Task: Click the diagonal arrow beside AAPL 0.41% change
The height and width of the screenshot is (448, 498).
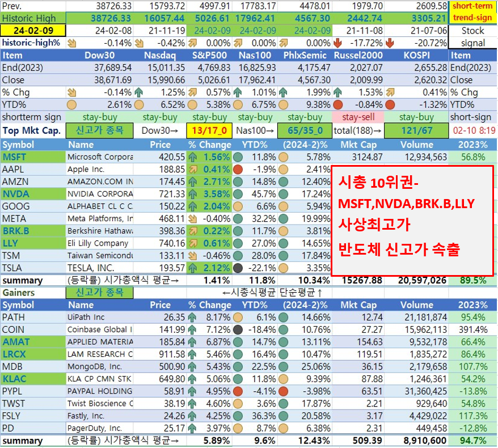Action: click(192, 170)
